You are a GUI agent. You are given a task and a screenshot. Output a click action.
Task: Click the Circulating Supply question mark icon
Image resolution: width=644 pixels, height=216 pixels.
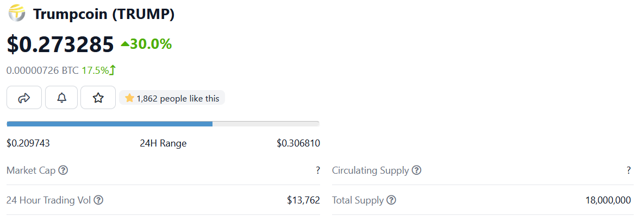pos(416,170)
